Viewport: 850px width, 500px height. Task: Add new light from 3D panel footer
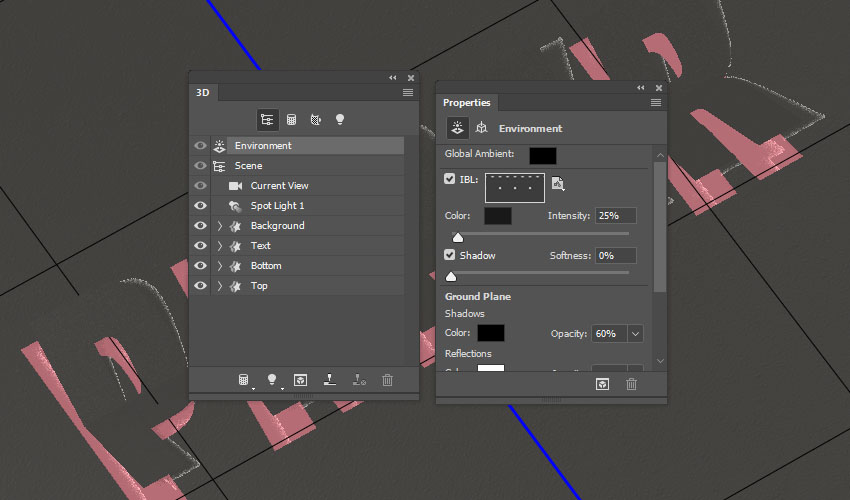[x=273, y=380]
